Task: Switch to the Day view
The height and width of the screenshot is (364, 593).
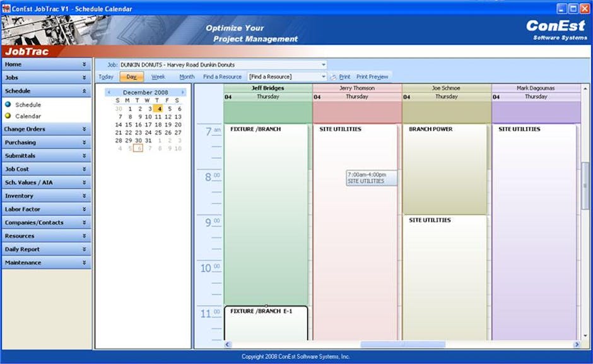Action: [x=131, y=76]
